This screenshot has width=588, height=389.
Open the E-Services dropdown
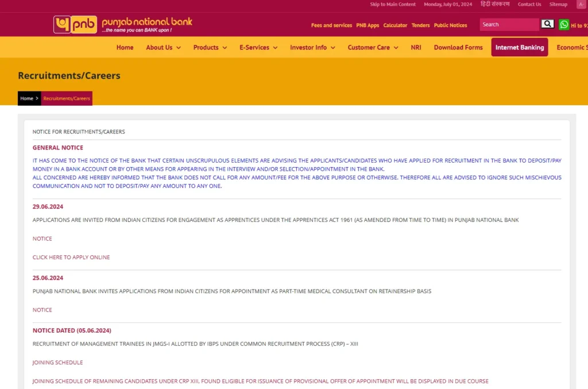[258, 47]
